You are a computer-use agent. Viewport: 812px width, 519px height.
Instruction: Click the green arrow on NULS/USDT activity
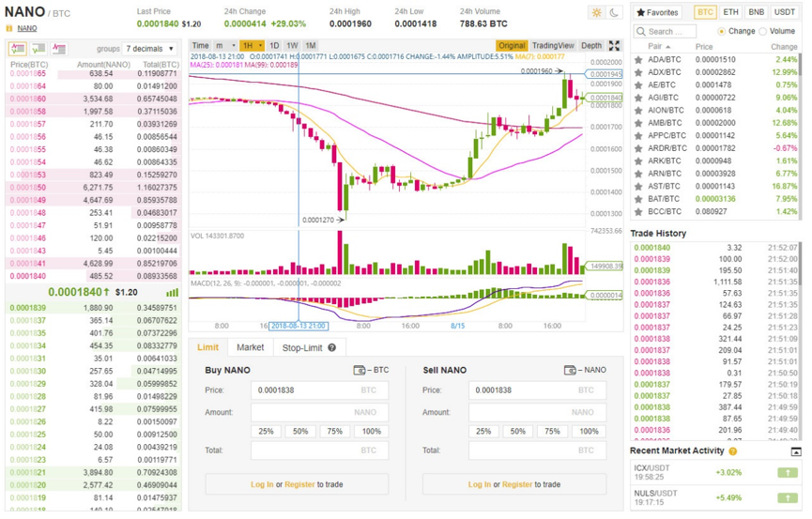(788, 497)
